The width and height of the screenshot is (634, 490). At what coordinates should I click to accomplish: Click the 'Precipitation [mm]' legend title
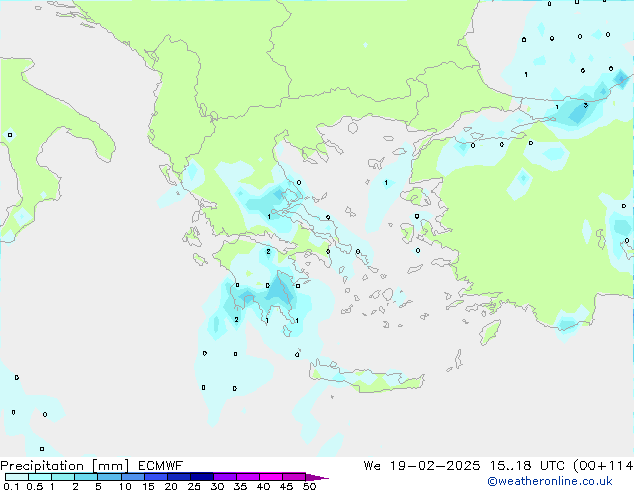tap(65, 466)
